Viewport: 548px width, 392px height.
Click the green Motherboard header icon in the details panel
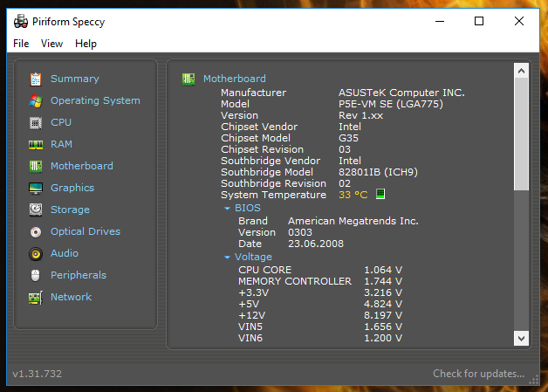(188, 79)
